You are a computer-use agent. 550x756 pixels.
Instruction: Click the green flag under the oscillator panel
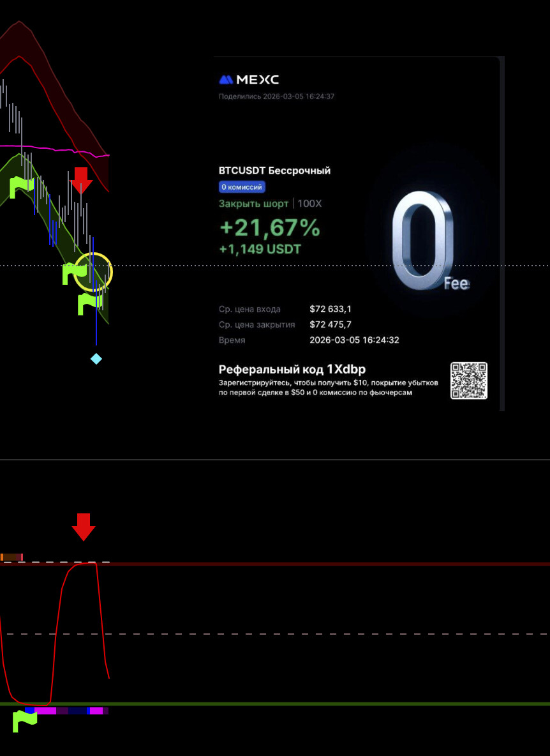click(x=24, y=720)
